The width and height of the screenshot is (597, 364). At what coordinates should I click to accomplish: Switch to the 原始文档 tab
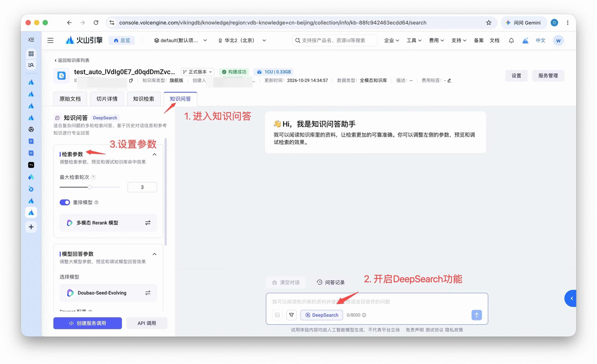point(70,99)
